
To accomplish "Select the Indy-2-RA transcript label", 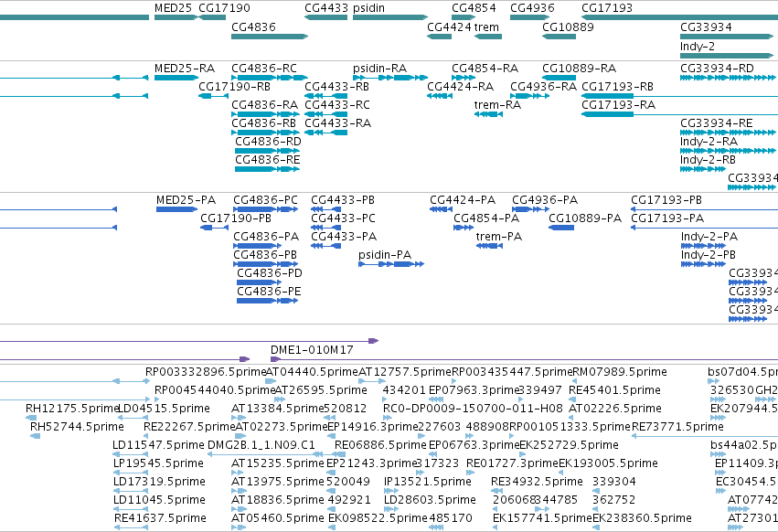I will click(709, 142).
